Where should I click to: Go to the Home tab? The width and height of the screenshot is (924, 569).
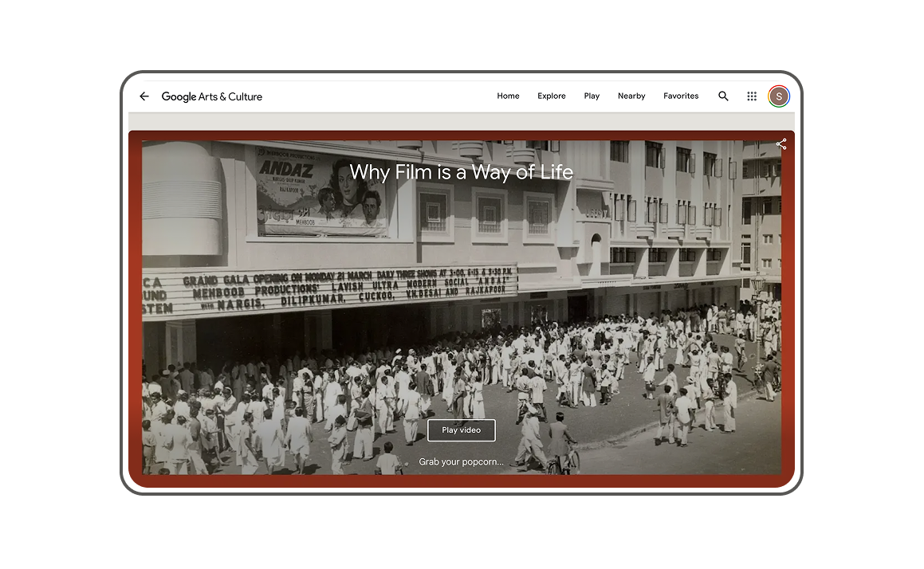pos(508,96)
